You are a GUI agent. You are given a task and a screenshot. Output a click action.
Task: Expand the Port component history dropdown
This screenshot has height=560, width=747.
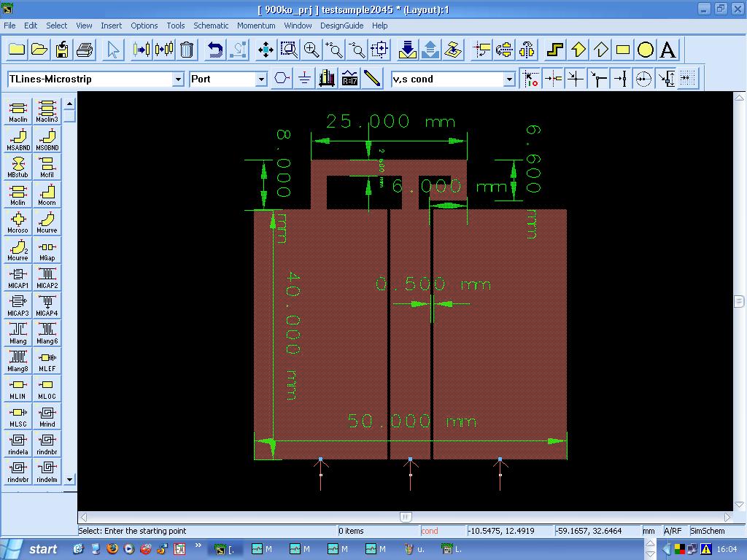tap(261, 79)
